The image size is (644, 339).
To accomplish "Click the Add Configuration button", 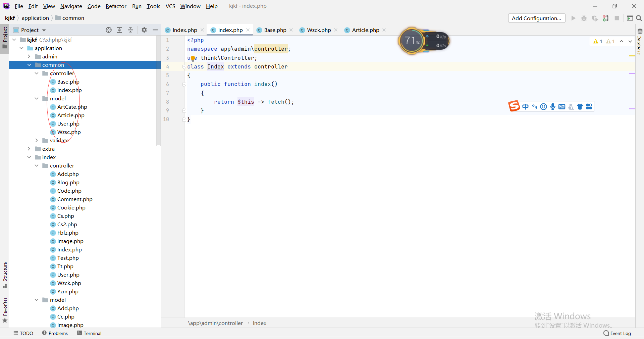I will tap(536, 18).
